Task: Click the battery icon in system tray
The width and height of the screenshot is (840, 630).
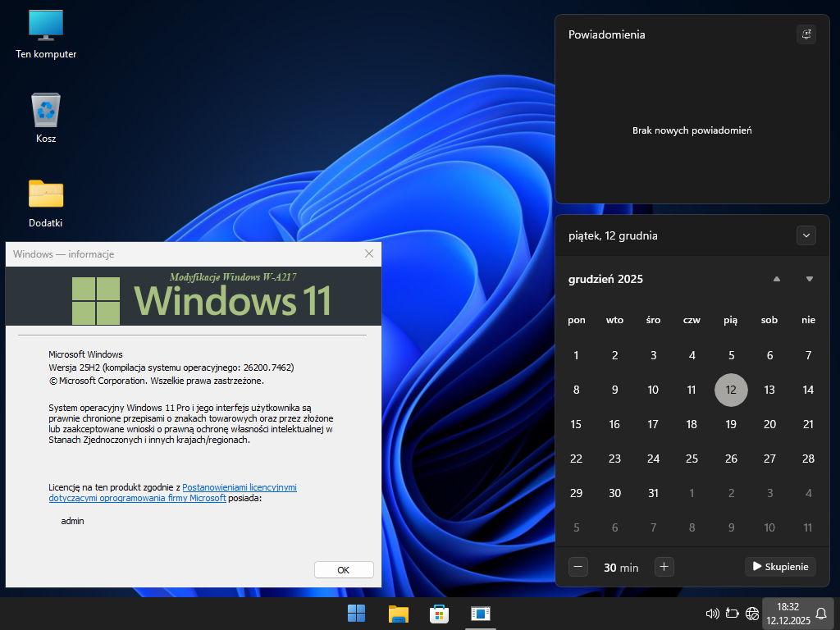Action: coord(733,614)
